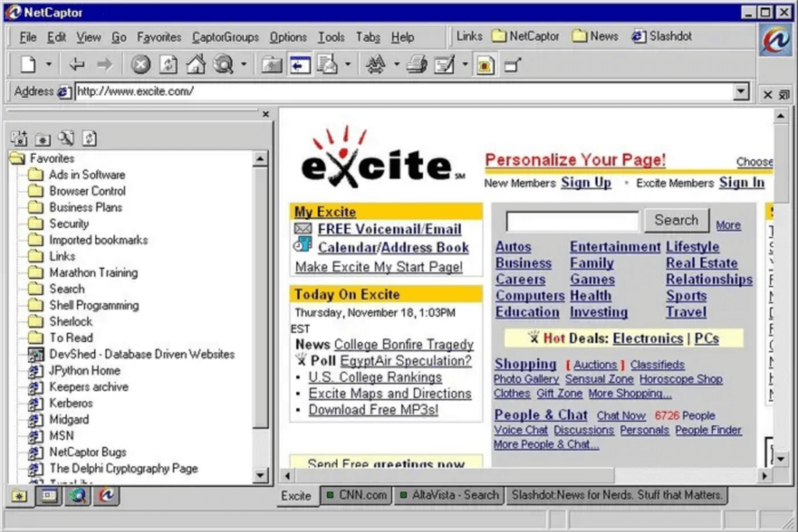Open the address bar dropdown arrow
This screenshot has height=532, width=798.
point(741,92)
